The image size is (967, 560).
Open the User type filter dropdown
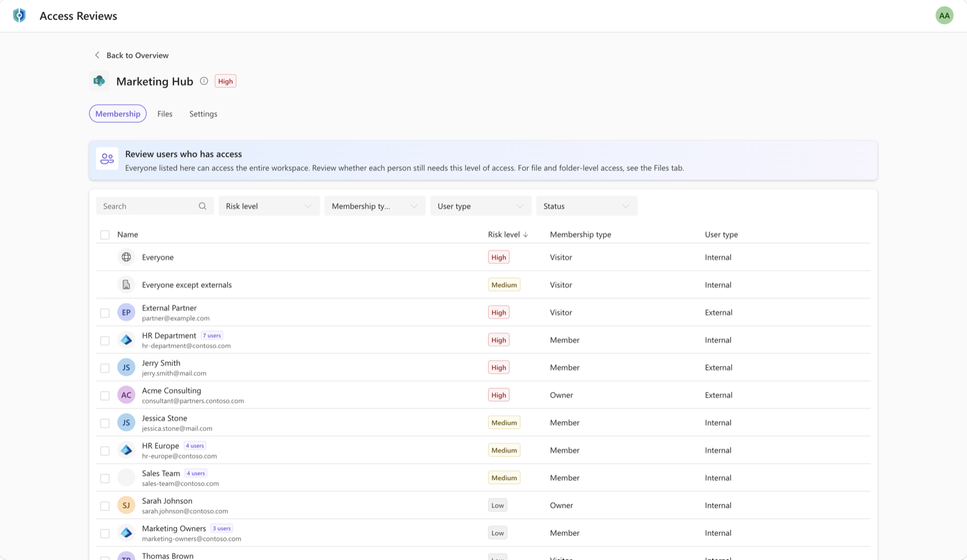point(480,206)
